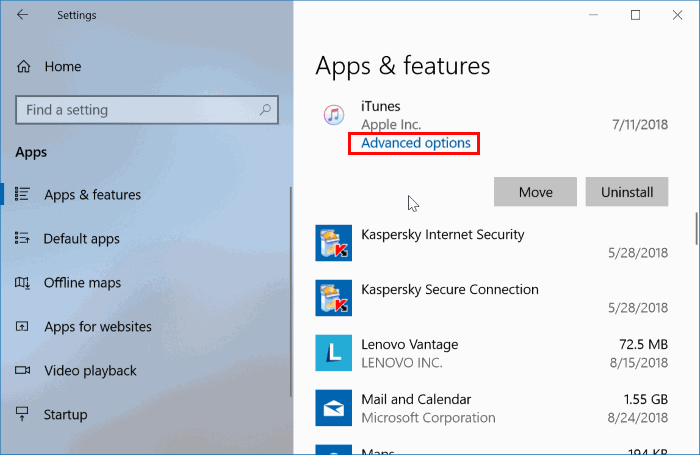Screen dimensions: 700x455
Task: Click the Kaspersky Secure Connection icon
Action: 333,298
